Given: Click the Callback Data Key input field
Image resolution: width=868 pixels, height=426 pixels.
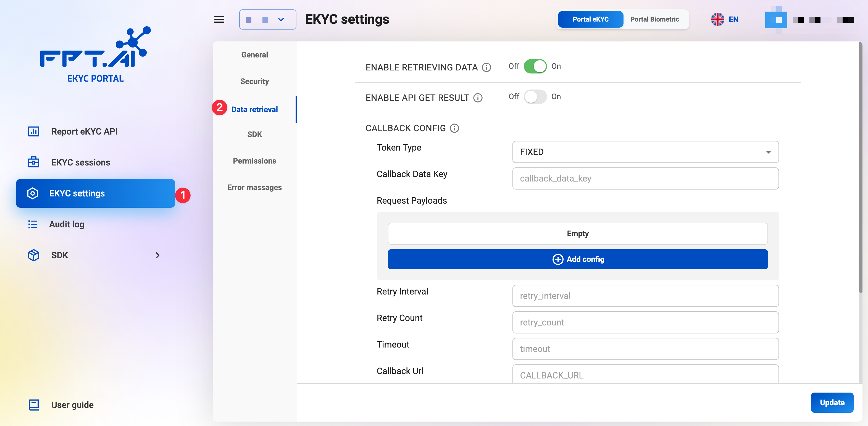Looking at the screenshot, I should (x=645, y=178).
